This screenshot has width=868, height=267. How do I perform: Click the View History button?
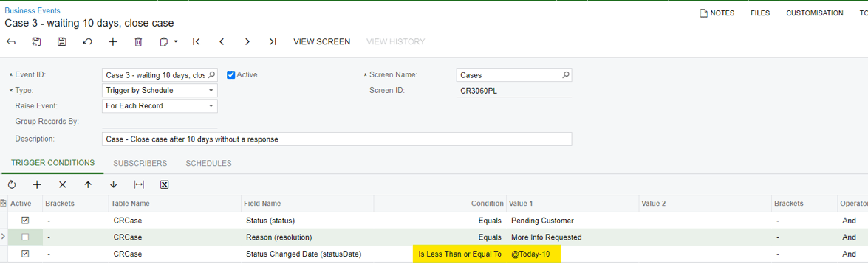[396, 41]
